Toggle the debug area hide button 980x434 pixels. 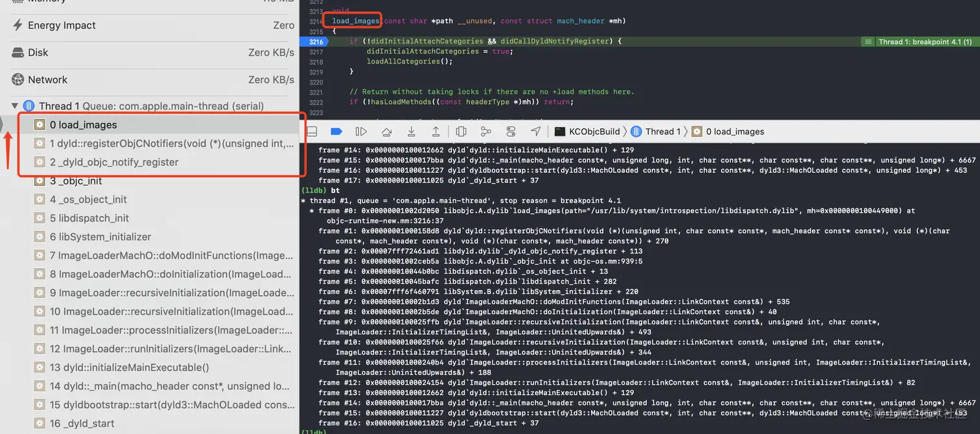tap(312, 131)
